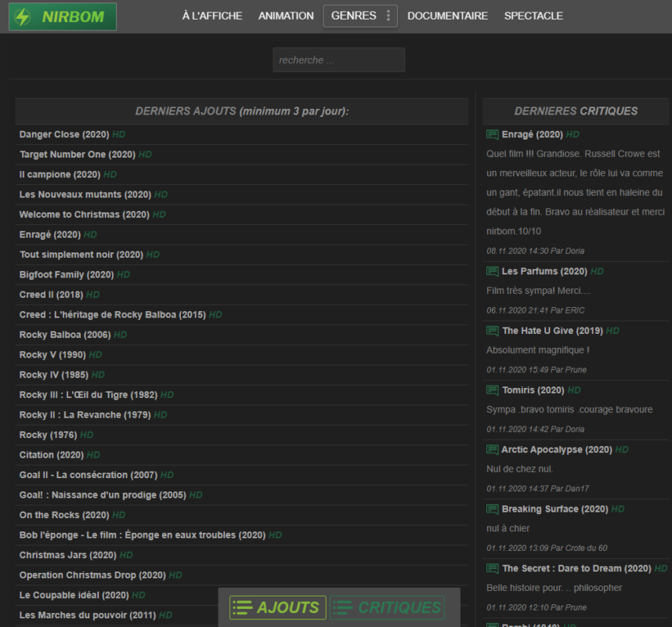Viewport: 672px width, 627px height.
Task: Open the DOCUMENTAIRE menu item
Action: click(x=447, y=16)
